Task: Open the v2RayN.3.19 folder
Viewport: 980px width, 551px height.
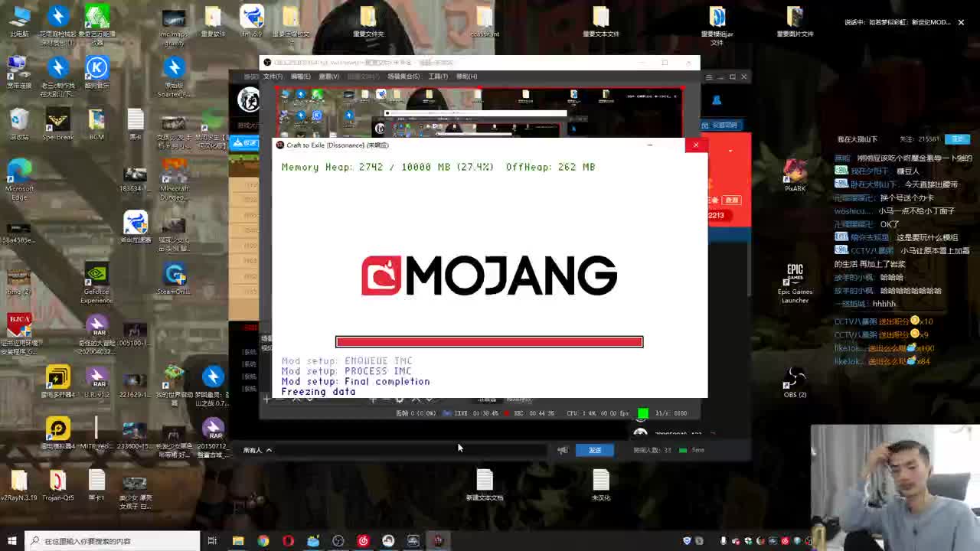Action: (19, 485)
